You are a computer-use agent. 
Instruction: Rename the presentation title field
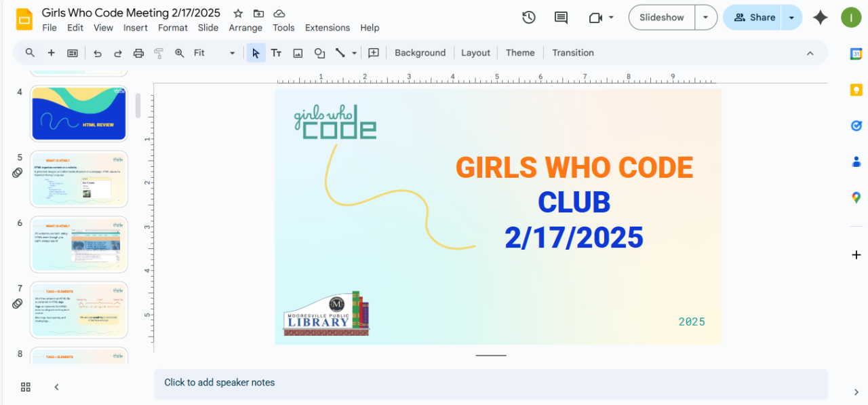[131, 13]
